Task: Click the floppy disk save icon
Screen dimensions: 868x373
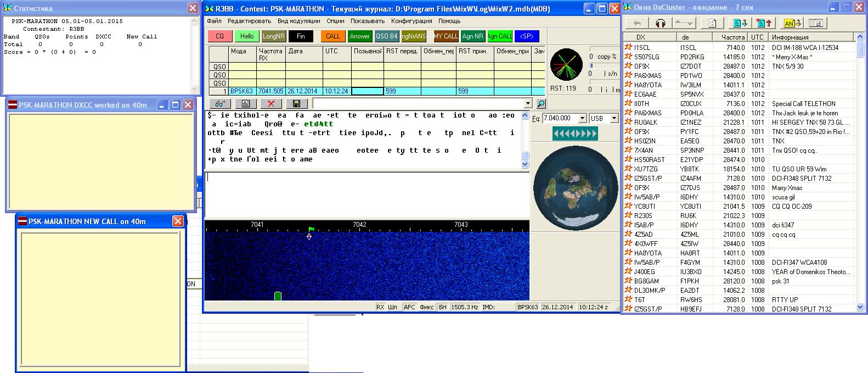Action: [296, 103]
